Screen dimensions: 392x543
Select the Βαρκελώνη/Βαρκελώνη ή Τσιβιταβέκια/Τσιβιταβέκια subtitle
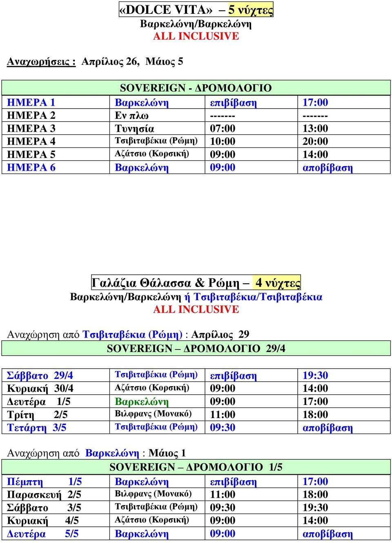[196, 297]
